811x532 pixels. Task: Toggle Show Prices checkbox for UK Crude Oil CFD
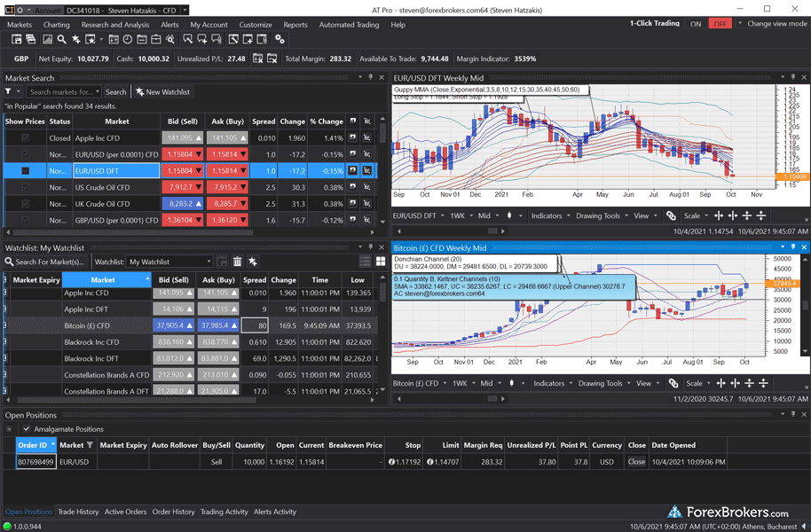(x=26, y=204)
